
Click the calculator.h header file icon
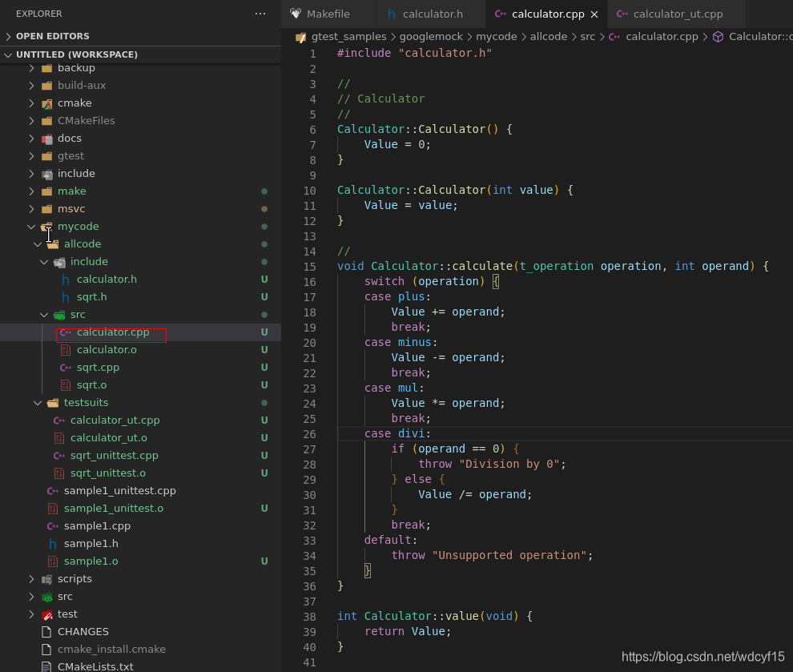point(66,280)
